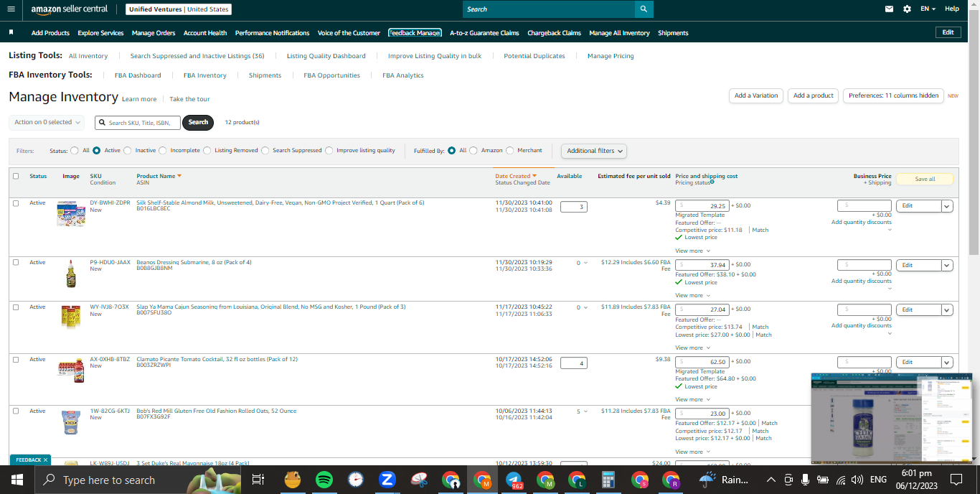The width and height of the screenshot is (980, 494).
Task: Select the Clamato Tomato Cocktail row checkbox
Action: [16, 359]
